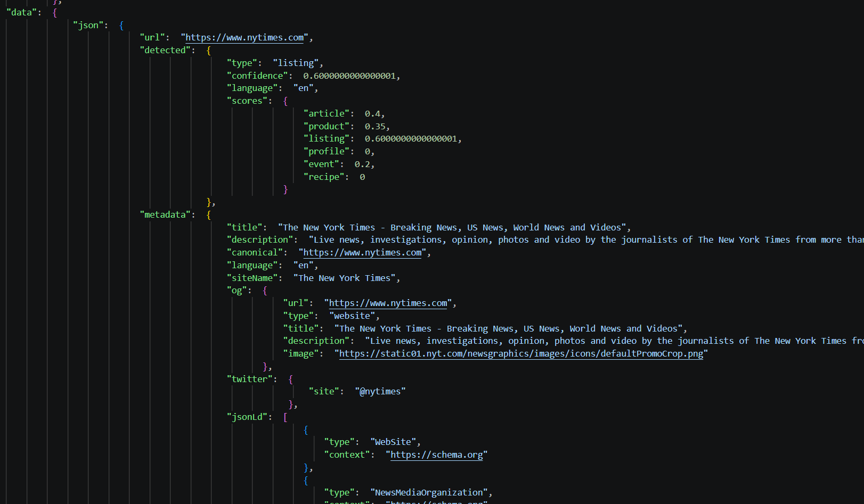Select the "json" key
The image size is (864, 504).
click(x=88, y=25)
